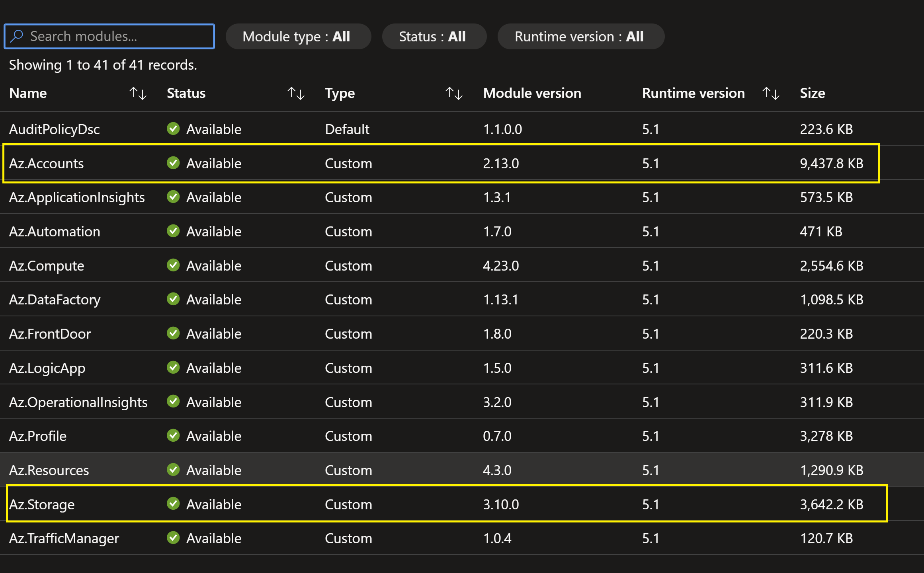Click the Search modules input field
The height and width of the screenshot is (573, 924).
(109, 37)
